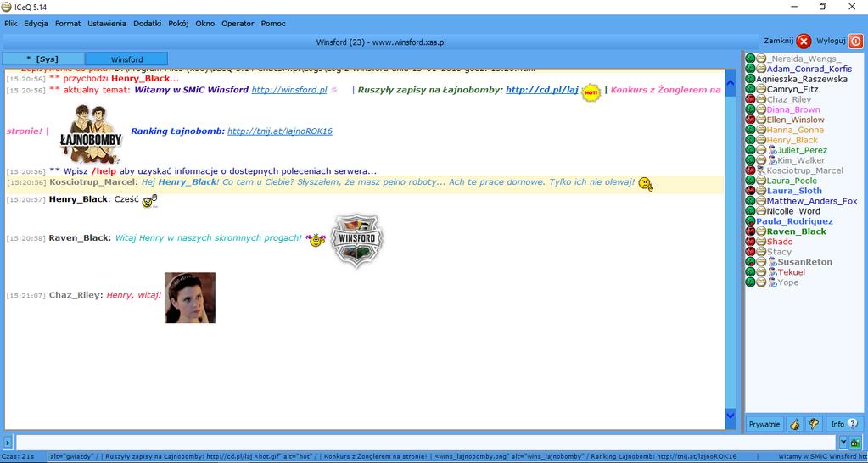Click the avatar icon beside Tekuel

tap(772, 272)
